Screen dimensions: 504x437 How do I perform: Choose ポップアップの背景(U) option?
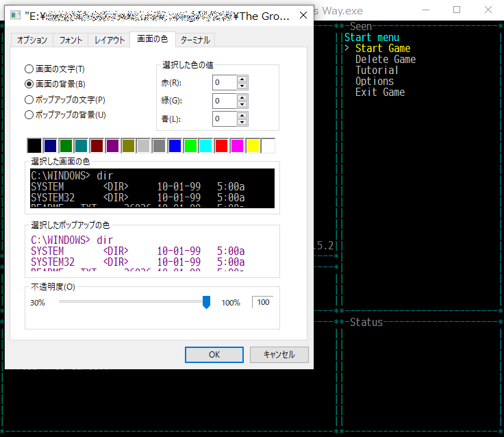[65, 114]
